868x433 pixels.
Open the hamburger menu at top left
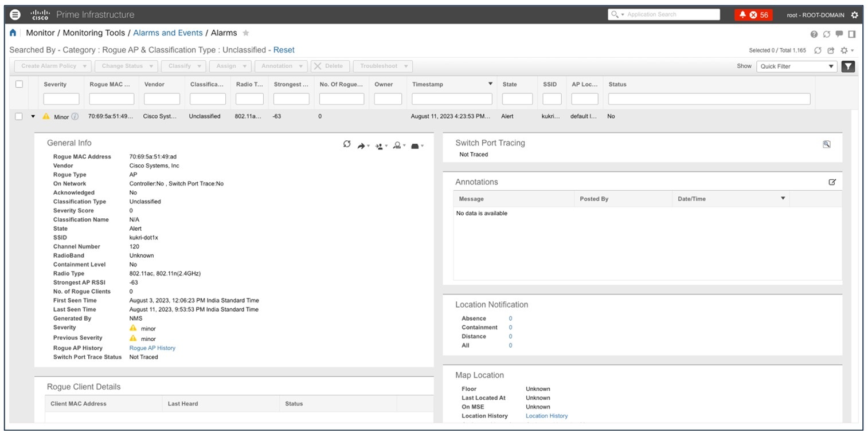pos(14,14)
